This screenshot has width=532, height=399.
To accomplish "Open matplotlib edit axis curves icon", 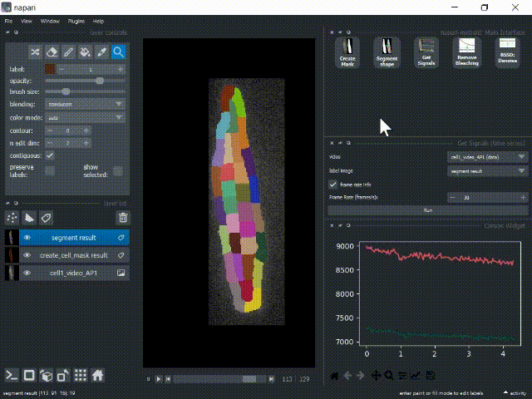I will [x=416, y=376].
